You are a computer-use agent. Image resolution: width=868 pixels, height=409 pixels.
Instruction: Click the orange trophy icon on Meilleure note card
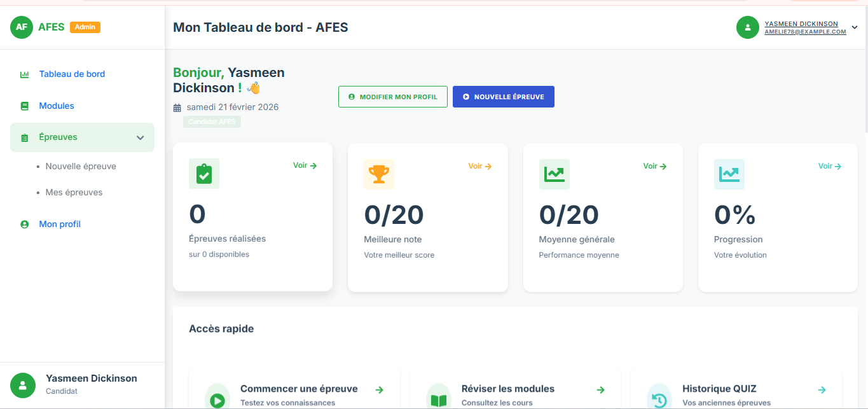click(379, 174)
